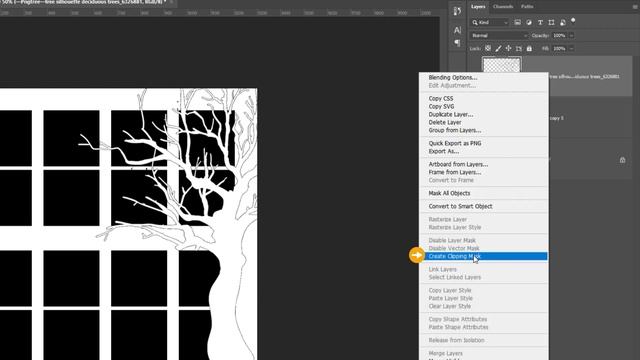Open the Opacity slider arrow
This screenshot has height=360, width=640.
tap(571, 36)
